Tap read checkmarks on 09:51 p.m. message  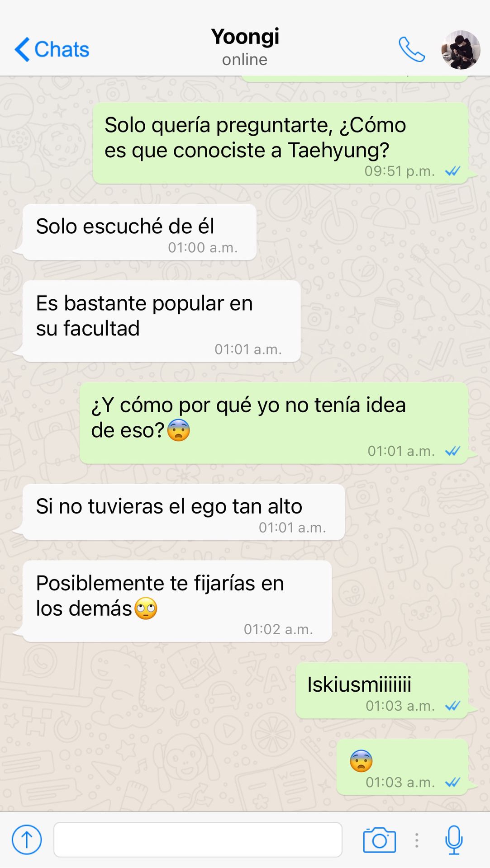coord(452,171)
